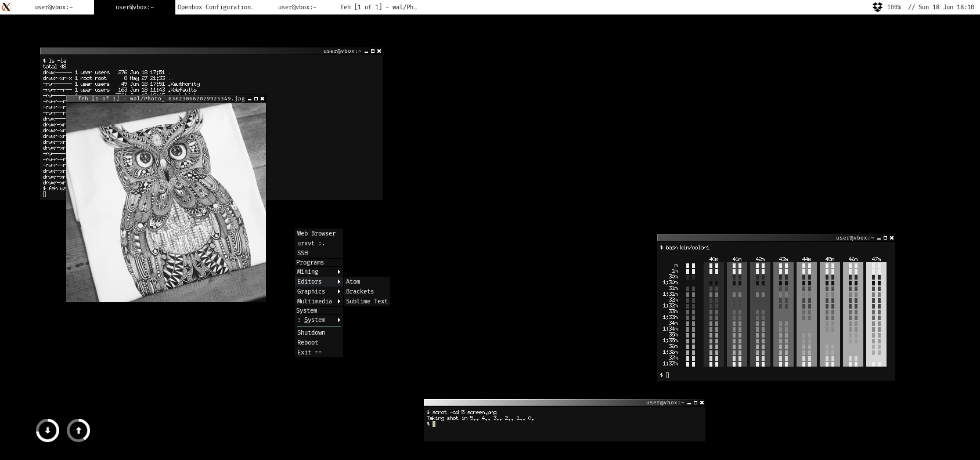
Task: Select Shutdown in the menu
Action: click(319, 332)
